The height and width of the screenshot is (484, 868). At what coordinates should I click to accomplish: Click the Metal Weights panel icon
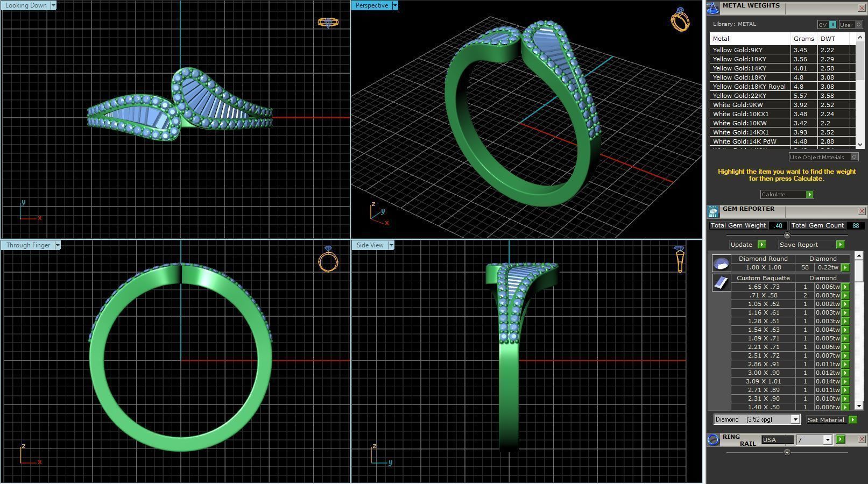[x=713, y=8]
